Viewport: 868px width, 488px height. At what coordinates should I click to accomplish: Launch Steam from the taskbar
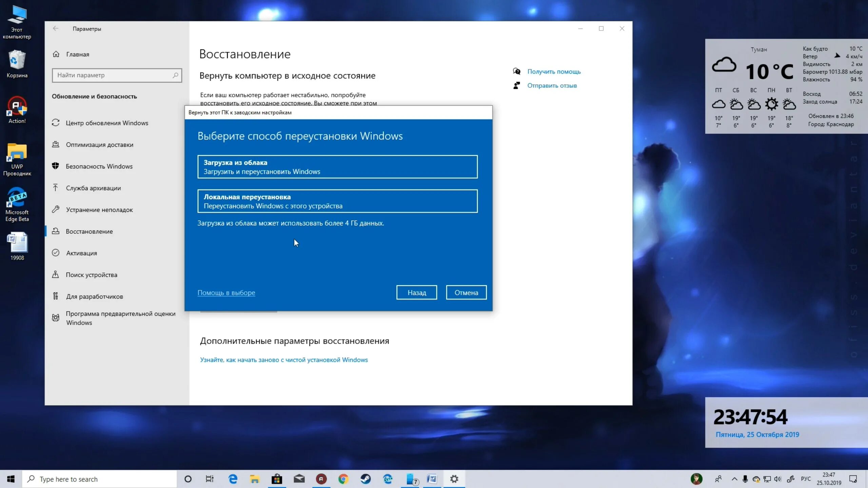365,479
